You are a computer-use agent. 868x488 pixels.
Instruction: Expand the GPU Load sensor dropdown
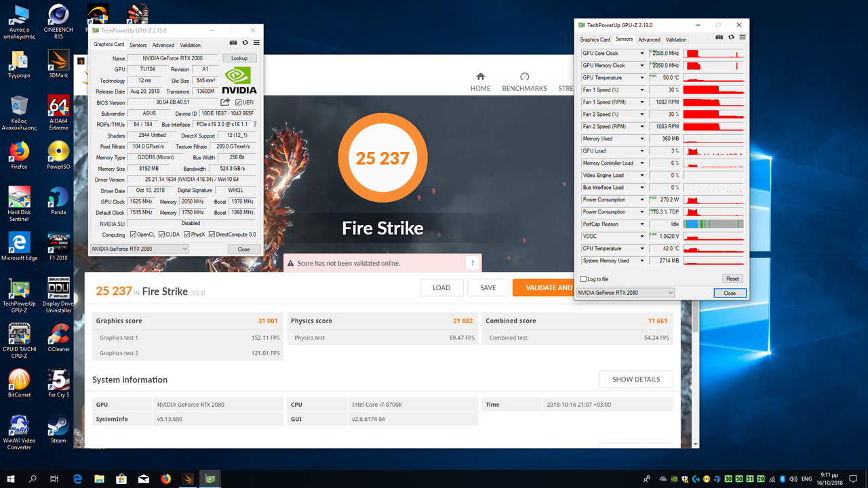642,151
